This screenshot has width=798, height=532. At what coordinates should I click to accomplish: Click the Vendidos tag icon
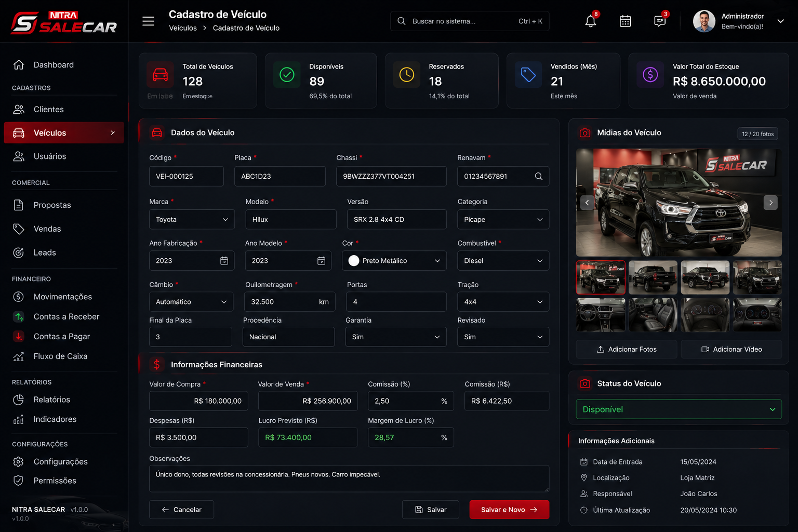tap(528, 75)
